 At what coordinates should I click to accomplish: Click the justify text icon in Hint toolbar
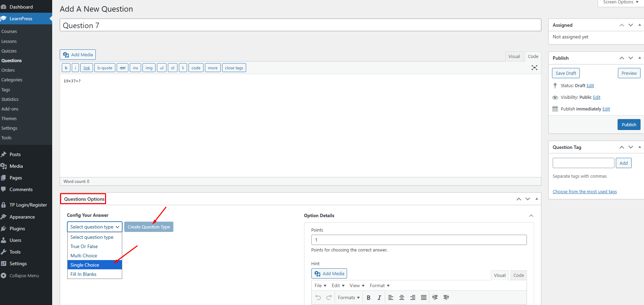click(424, 297)
